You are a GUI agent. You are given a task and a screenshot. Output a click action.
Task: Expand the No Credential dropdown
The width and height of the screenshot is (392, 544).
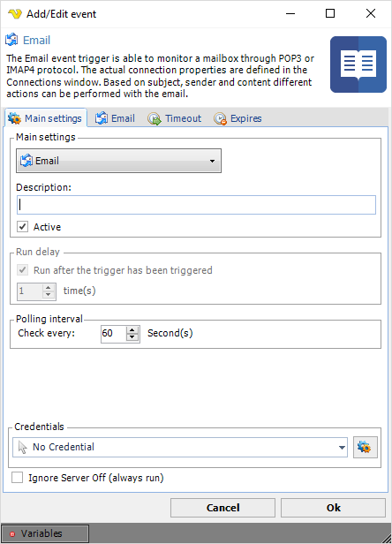tap(180, 447)
